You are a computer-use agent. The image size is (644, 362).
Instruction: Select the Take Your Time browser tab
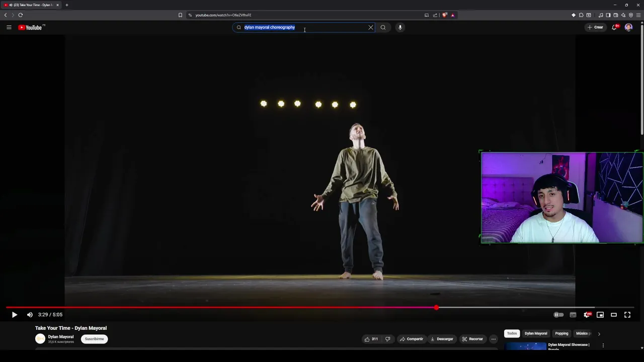point(31,5)
